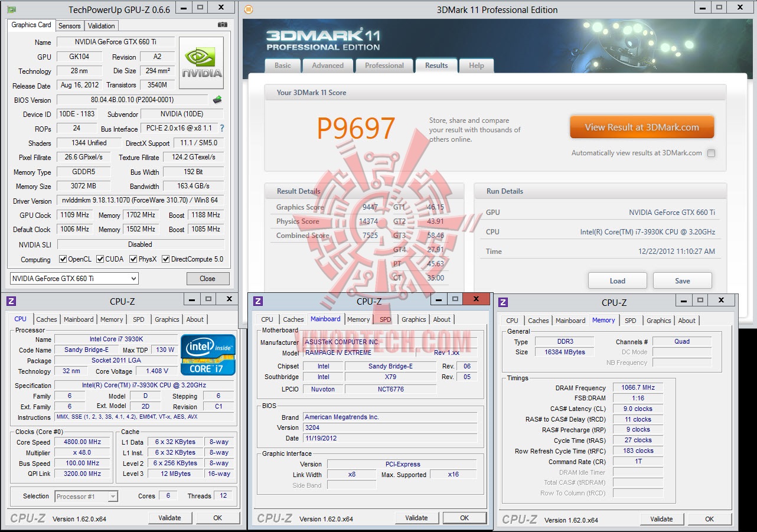Viewport: 757px width, 532px height.
Task: Click the American Megatrends Inc. BIOS brand value
Action: click(x=390, y=417)
